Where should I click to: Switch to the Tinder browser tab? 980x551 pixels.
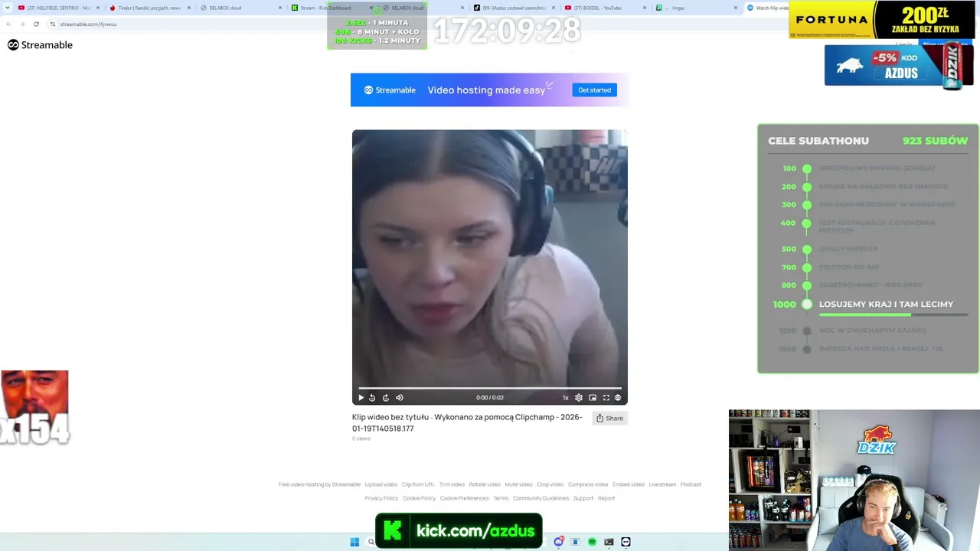coord(149,8)
